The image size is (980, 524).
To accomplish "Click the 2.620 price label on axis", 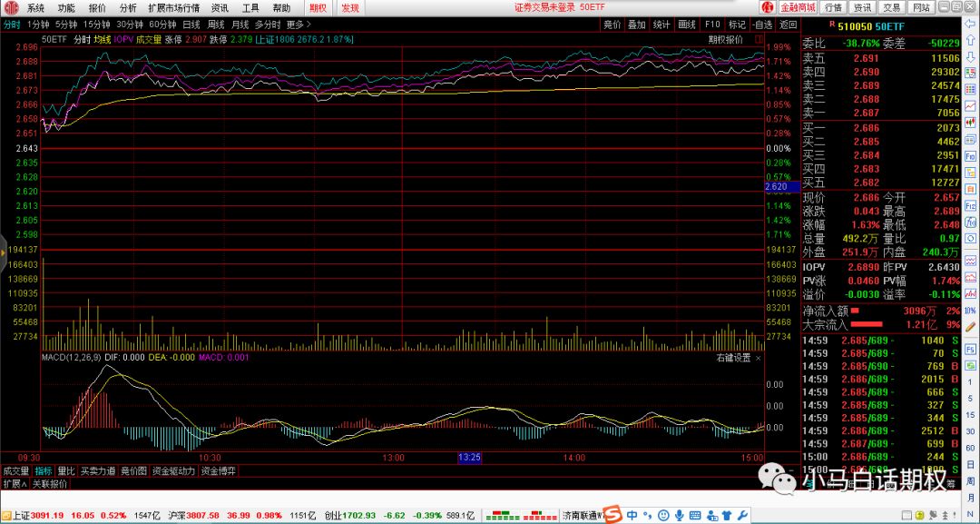I will (782, 186).
